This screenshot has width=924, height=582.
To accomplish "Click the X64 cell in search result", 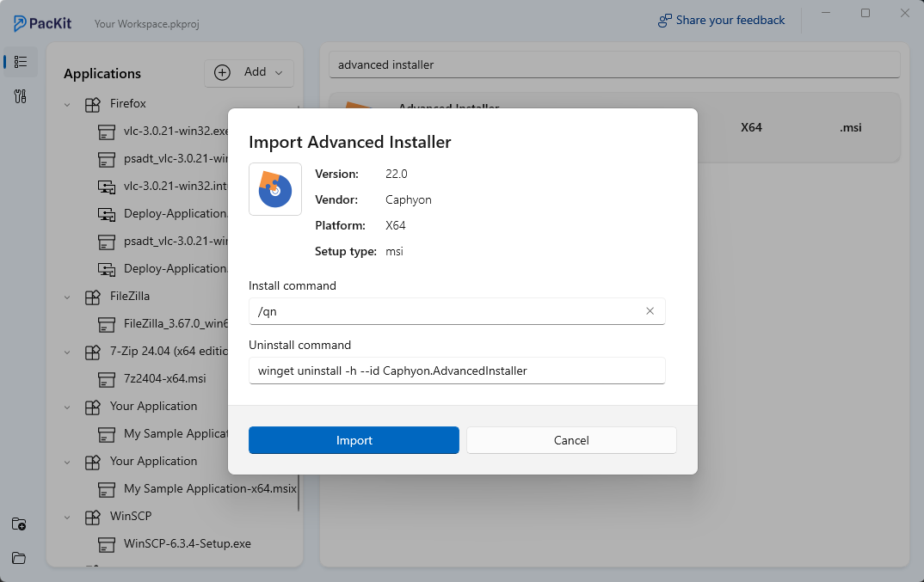I will pyautogui.click(x=751, y=127).
